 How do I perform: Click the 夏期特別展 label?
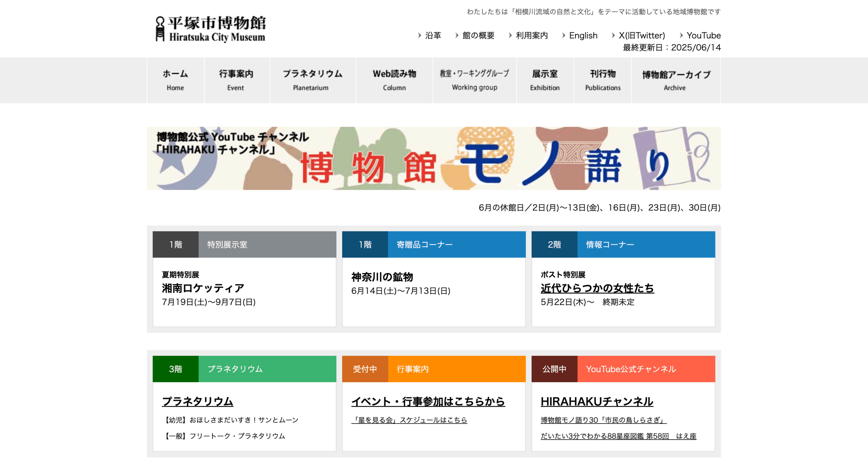click(180, 274)
